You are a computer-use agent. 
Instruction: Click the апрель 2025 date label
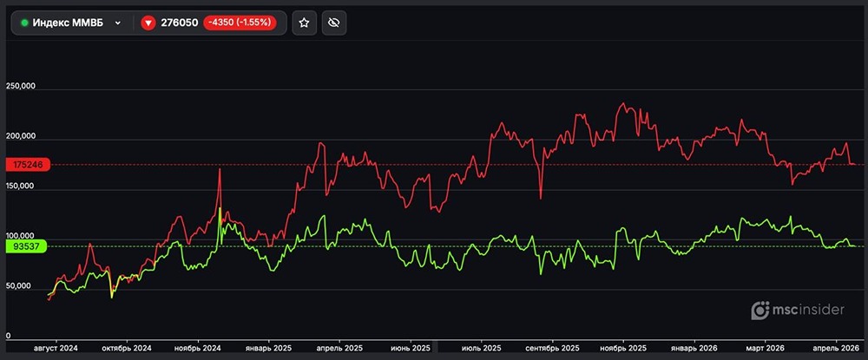point(339,349)
